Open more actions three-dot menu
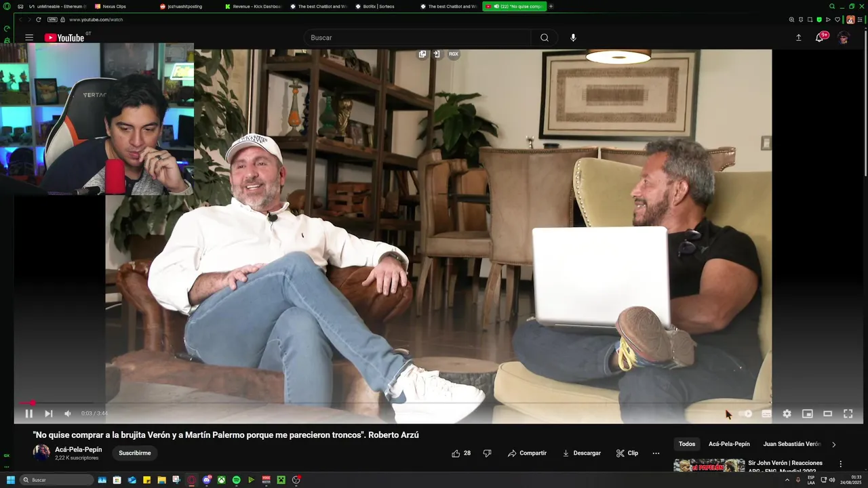 tap(656, 453)
